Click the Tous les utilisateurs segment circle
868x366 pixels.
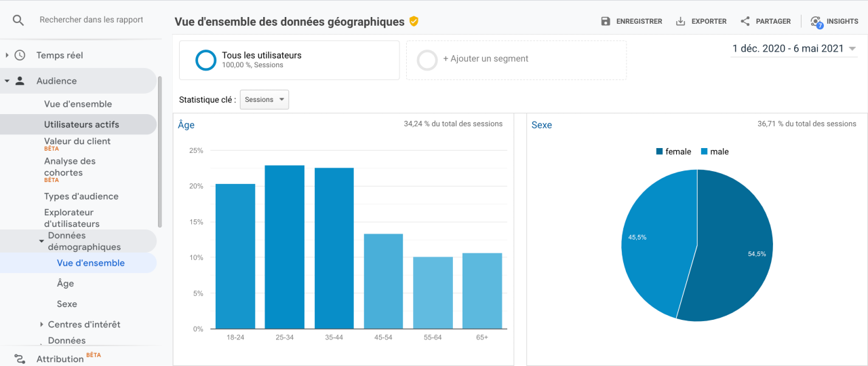click(206, 60)
